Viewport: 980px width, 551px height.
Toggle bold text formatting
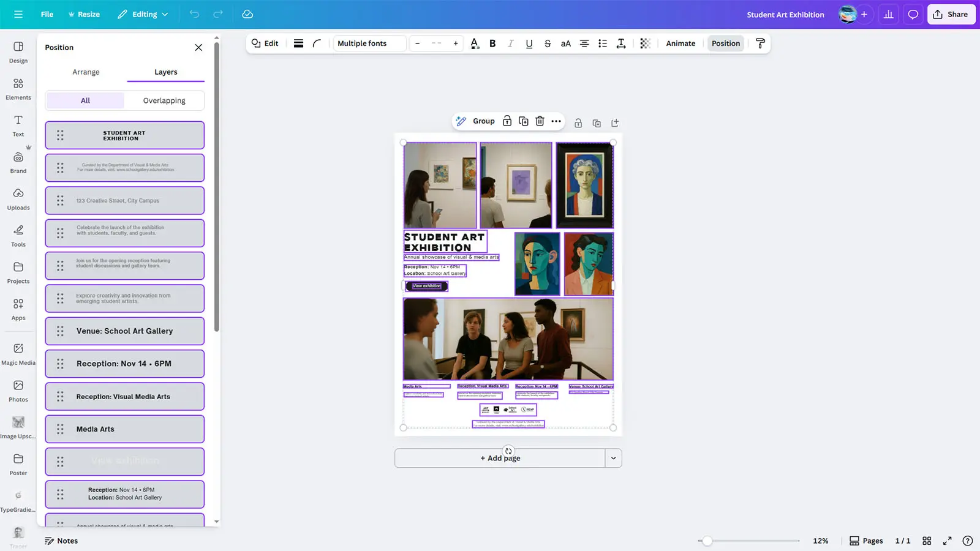pyautogui.click(x=492, y=43)
